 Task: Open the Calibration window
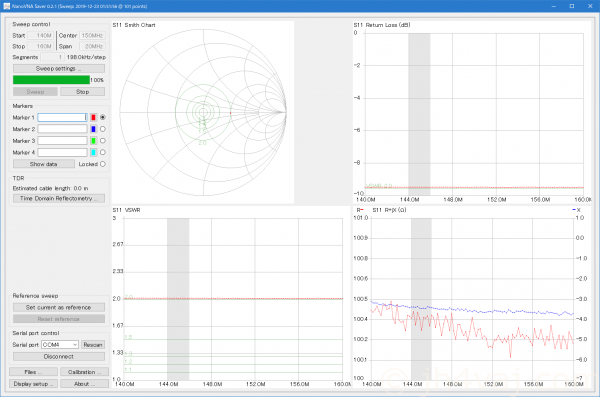(x=84, y=372)
